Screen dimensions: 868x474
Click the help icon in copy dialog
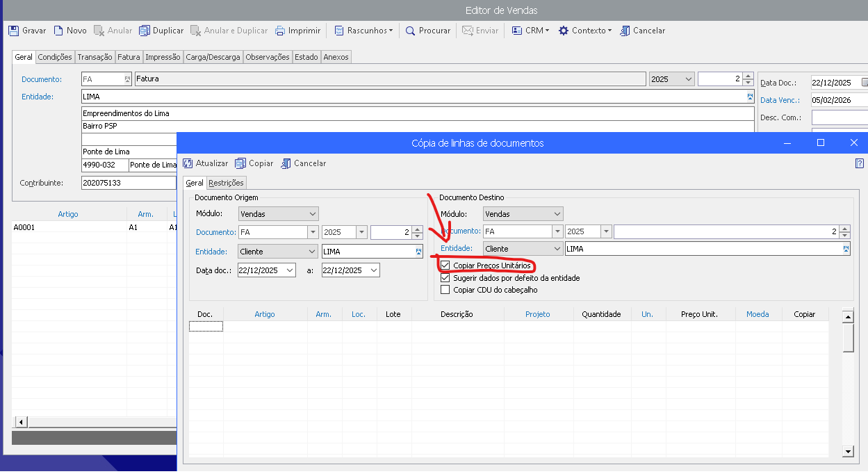[859, 163]
